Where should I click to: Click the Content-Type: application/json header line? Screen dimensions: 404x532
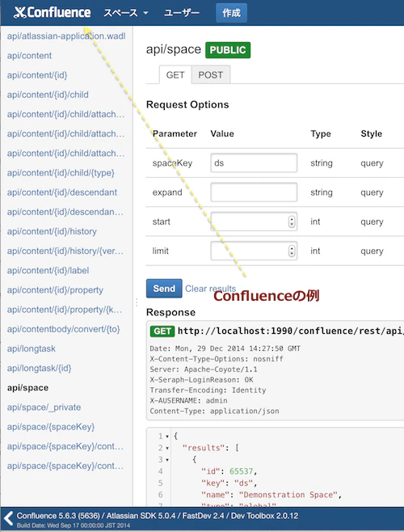pyautogui.click(x=214, y=411)
